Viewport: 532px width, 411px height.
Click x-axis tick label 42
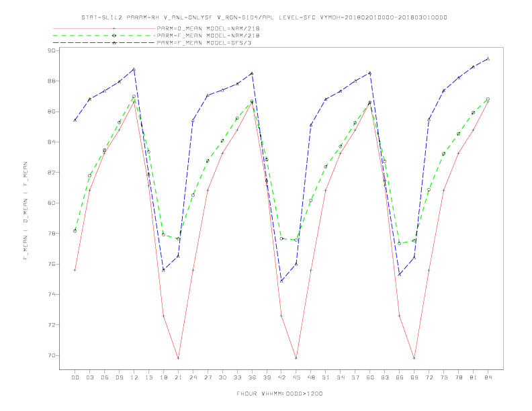[281, 377]
